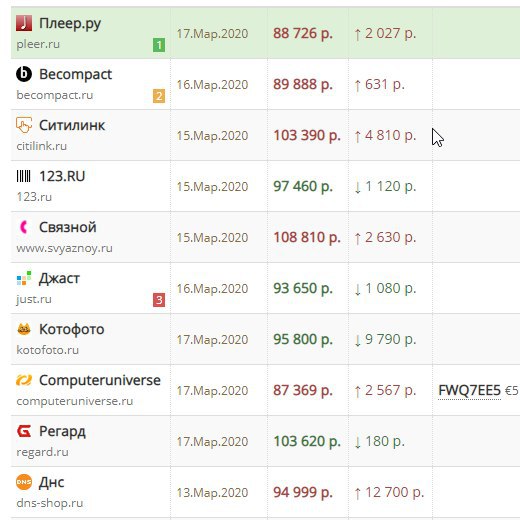Open the Becompact store name link
This screenshot has height=520, width=520.
(75, 74)
